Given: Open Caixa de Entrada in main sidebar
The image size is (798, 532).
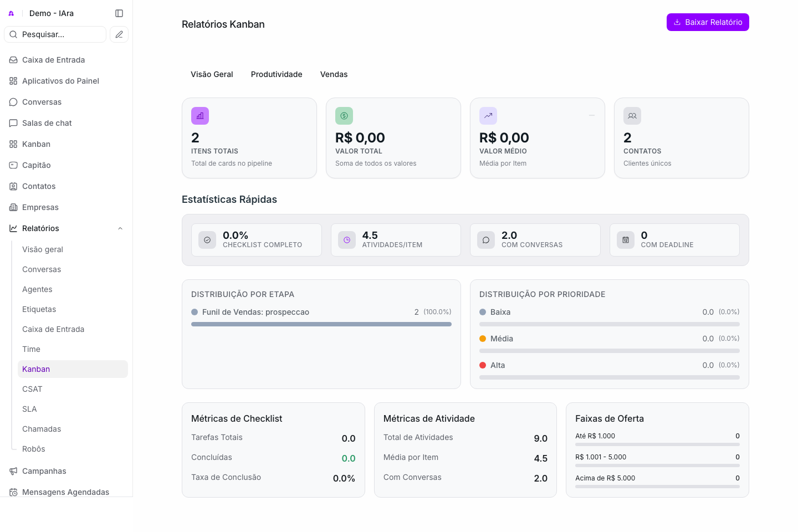Looking at the screenshot, I should click(x=66, y=60).
